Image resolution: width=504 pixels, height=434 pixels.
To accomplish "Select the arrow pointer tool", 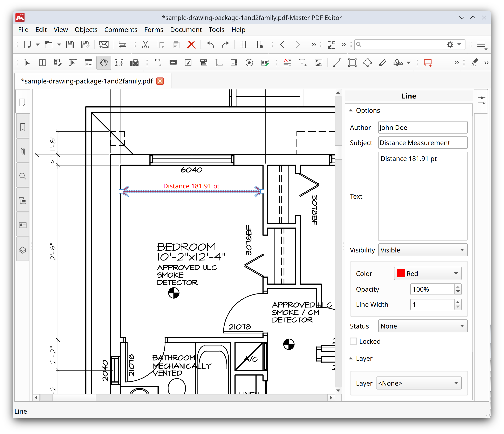I will (27, 63).
